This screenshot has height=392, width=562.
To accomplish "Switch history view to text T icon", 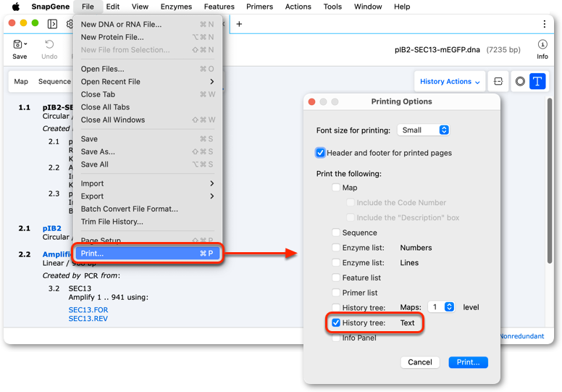I will (x=537, y=81).
